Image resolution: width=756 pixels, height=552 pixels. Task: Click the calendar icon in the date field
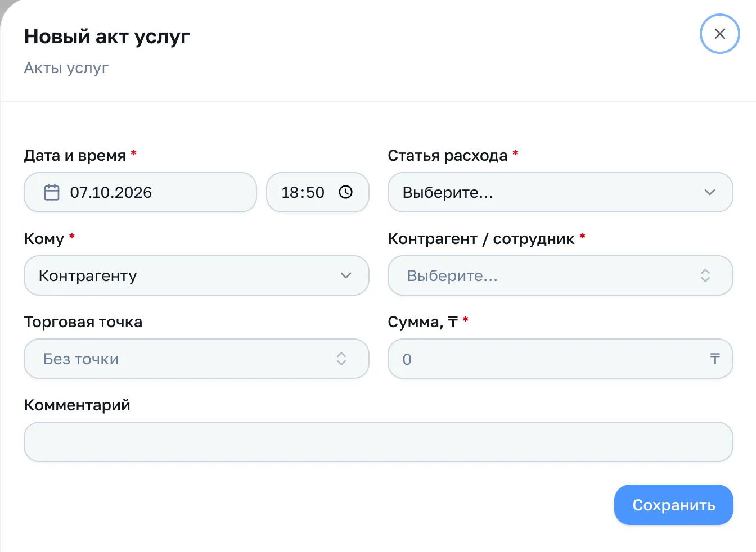click(52, 192)
